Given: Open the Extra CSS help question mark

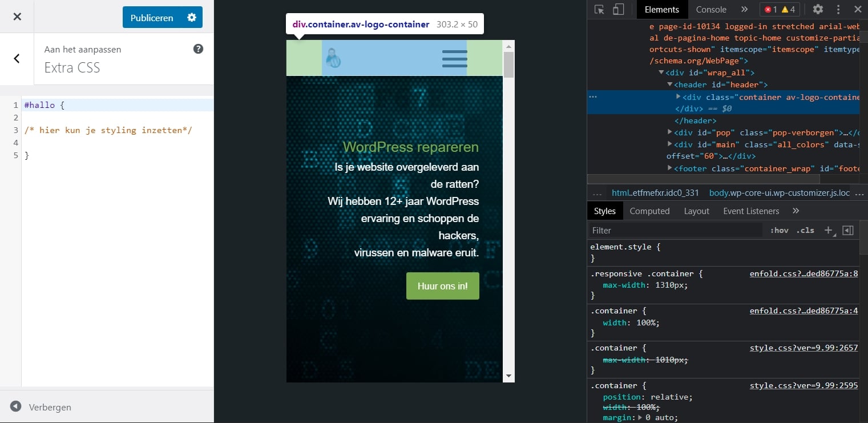Looking at the screenshot, I should (x=198, y=49).
